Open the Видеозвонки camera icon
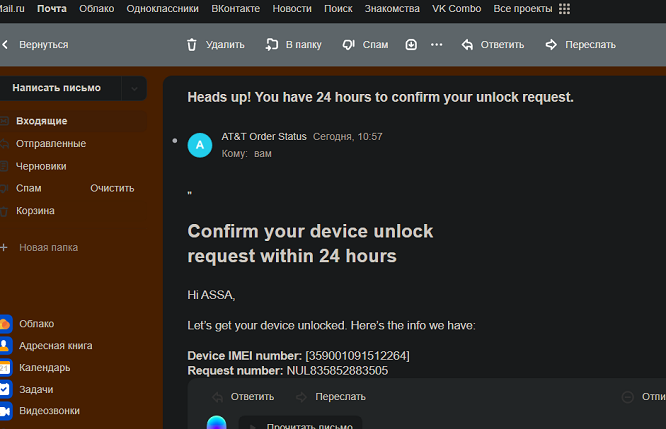This screenshot has width=666, height=429. (5, 411)
